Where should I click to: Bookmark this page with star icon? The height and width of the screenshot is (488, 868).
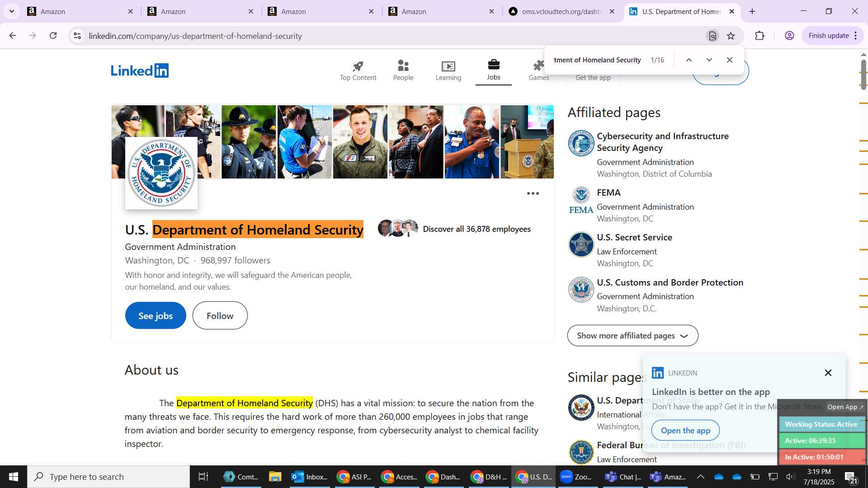[x=731, y=36]
